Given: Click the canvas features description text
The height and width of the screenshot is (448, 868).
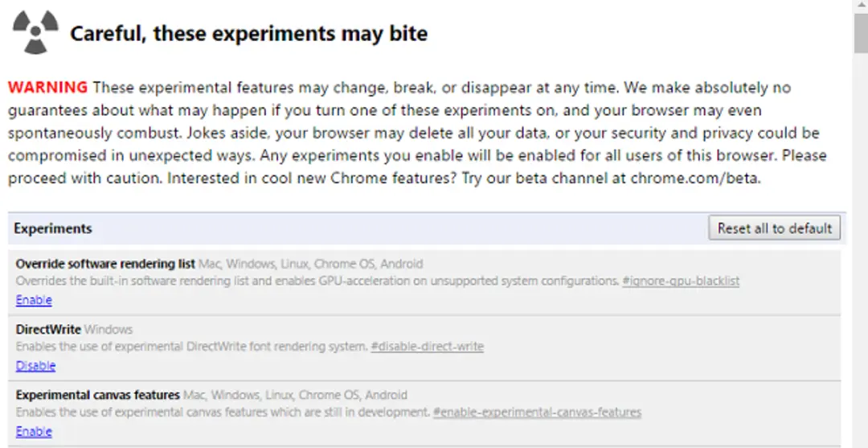Looking at the screenshot, I should point(223,412).
